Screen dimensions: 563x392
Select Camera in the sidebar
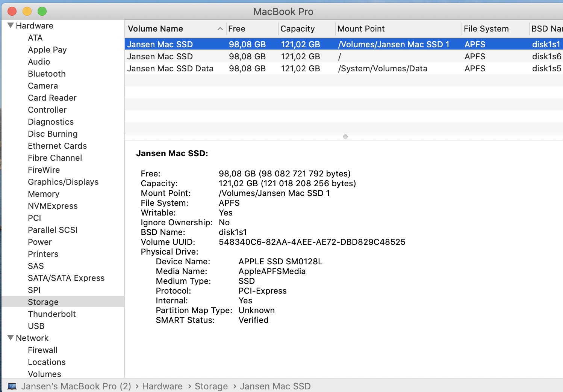point(43,86)
